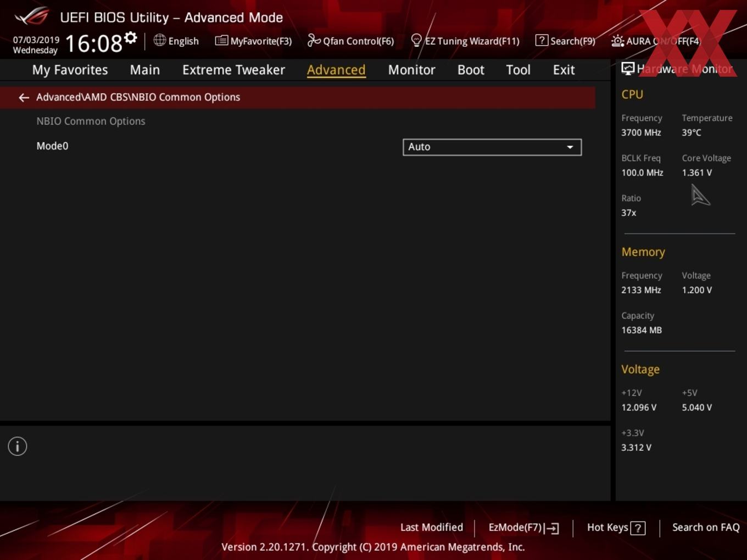
Task: Click +5V reading 5.040 V
Action: click(696, 407)
